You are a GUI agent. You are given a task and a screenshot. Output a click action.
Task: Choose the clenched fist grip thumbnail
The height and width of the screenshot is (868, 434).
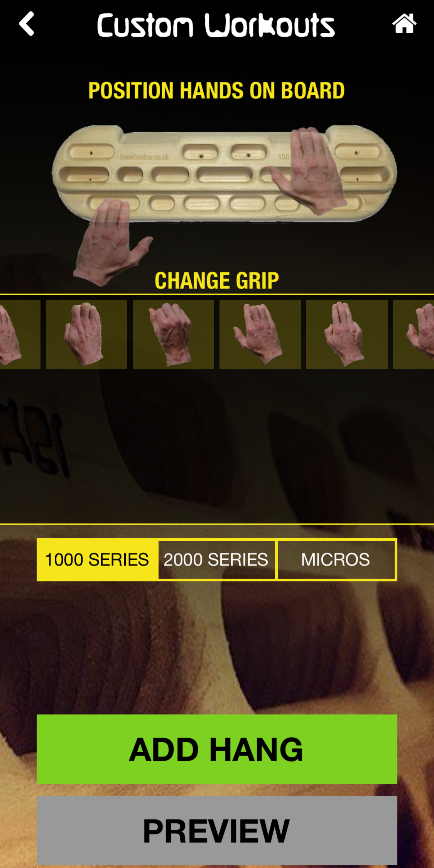pos(173,334)
